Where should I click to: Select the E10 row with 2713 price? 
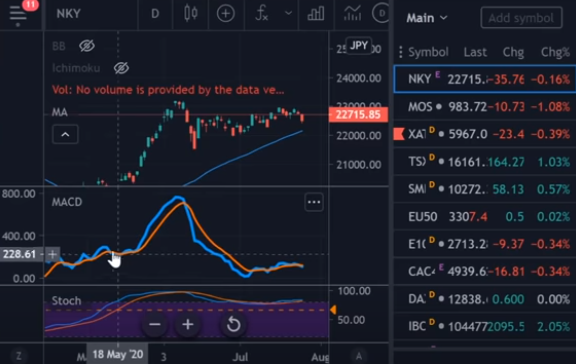click(x=485, y=244)
